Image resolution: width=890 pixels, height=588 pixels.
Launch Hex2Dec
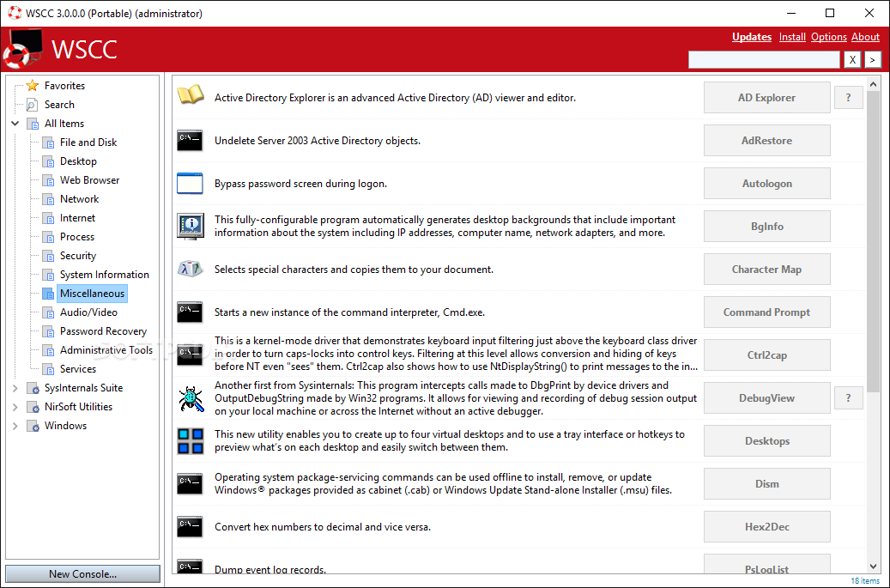coord(766,527)
